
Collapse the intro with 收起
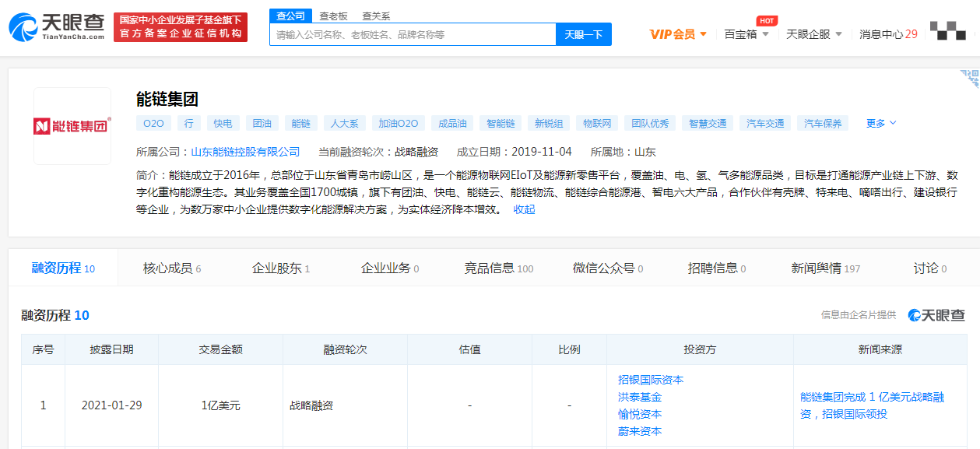tap(524, 209)
